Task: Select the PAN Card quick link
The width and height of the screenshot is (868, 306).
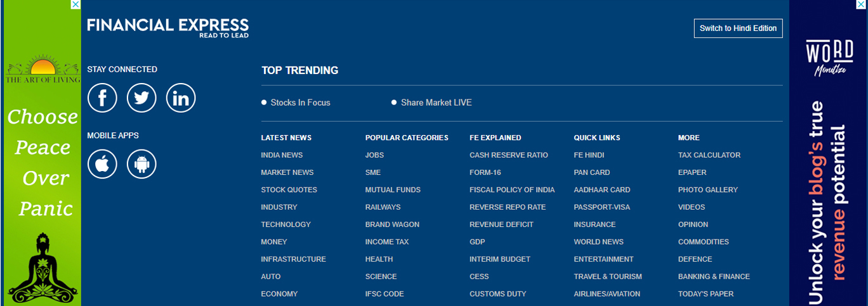Action: [x=591, y=172]
